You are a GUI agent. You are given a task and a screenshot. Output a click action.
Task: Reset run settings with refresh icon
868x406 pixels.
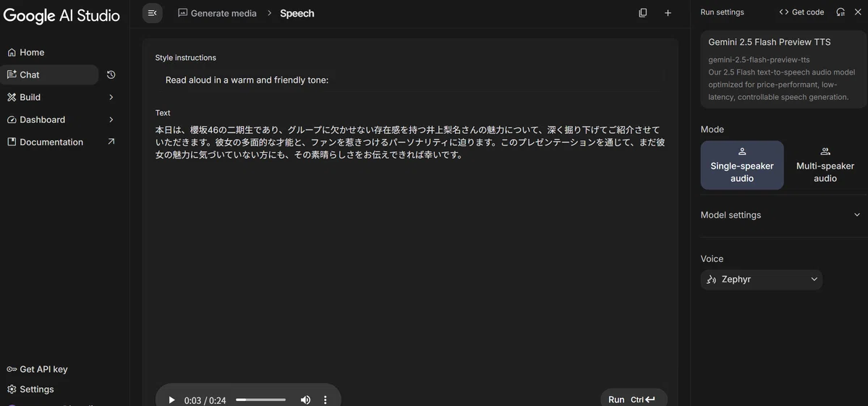tap(841, 12)
